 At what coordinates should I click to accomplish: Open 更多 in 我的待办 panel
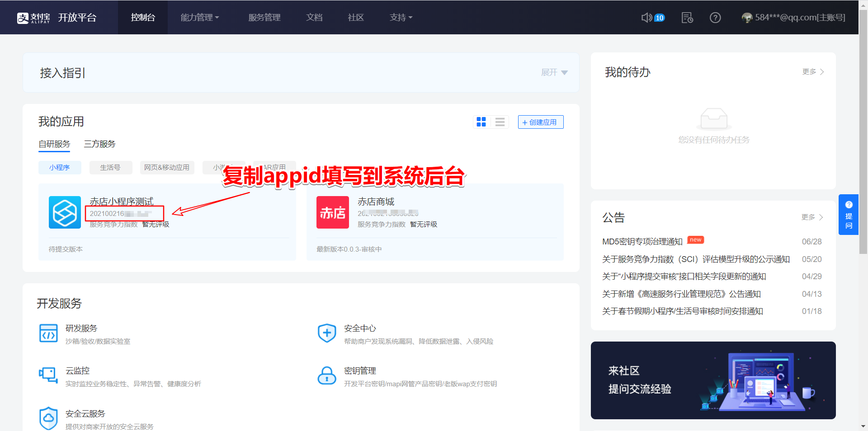[x=813, y=72]
